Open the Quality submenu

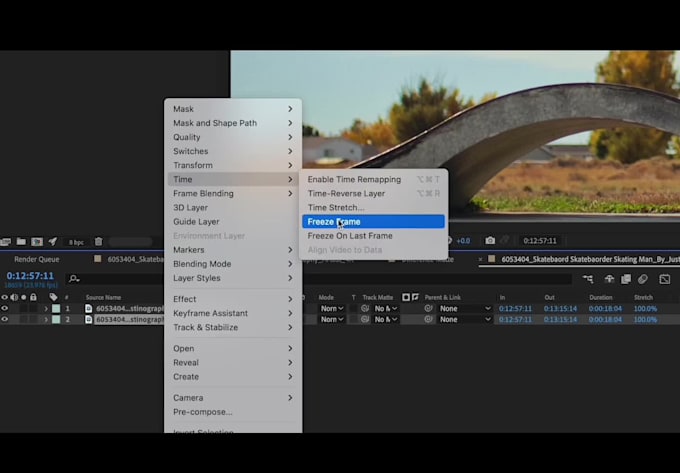pyautogui.click(x=233, y=137)
